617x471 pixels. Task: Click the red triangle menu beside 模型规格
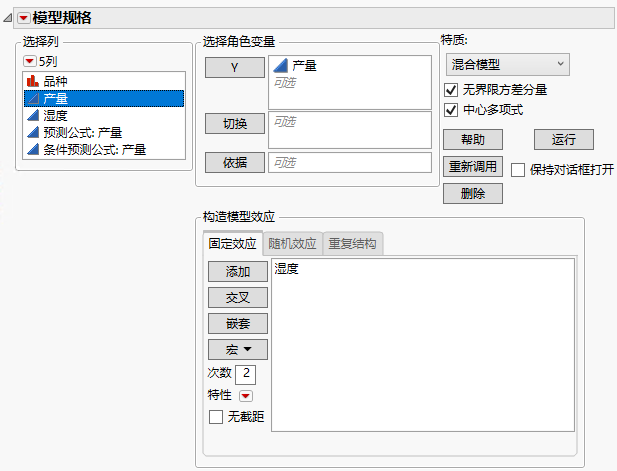(23, 17)
